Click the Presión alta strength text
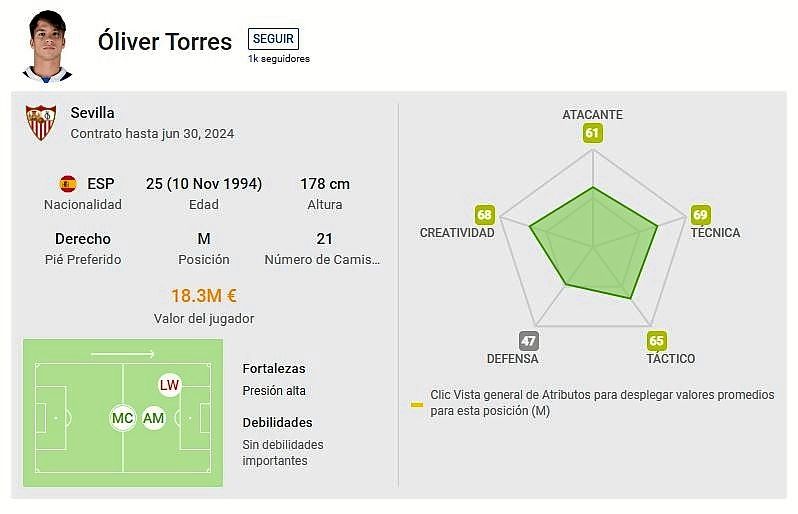 click(x=274, y=391)
